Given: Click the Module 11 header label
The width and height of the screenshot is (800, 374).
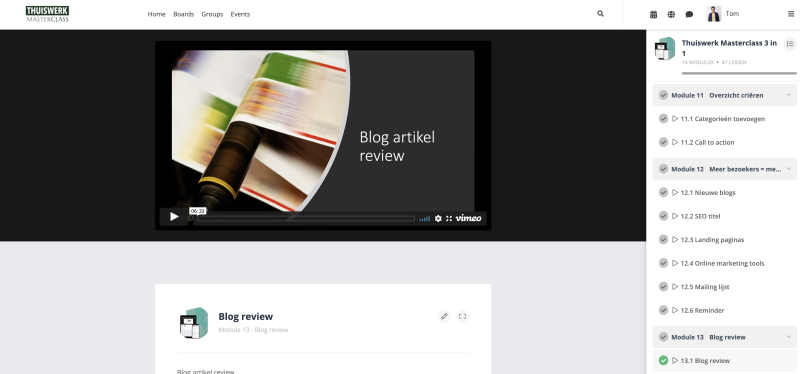Looking at the screenshot, I should tap(687, 95).
